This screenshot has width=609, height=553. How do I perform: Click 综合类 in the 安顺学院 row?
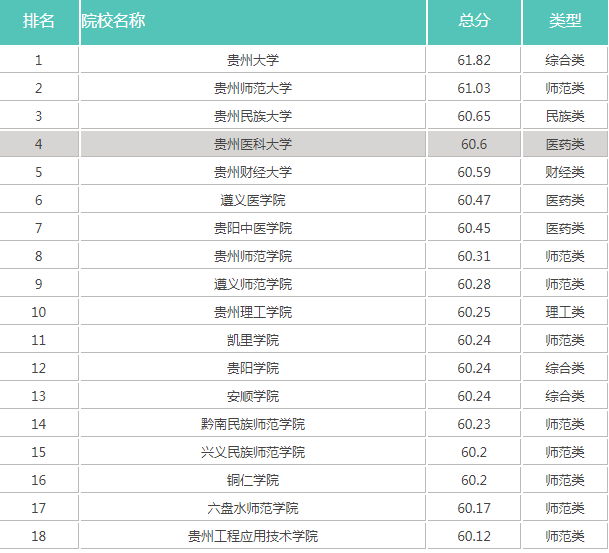[565, 396]
